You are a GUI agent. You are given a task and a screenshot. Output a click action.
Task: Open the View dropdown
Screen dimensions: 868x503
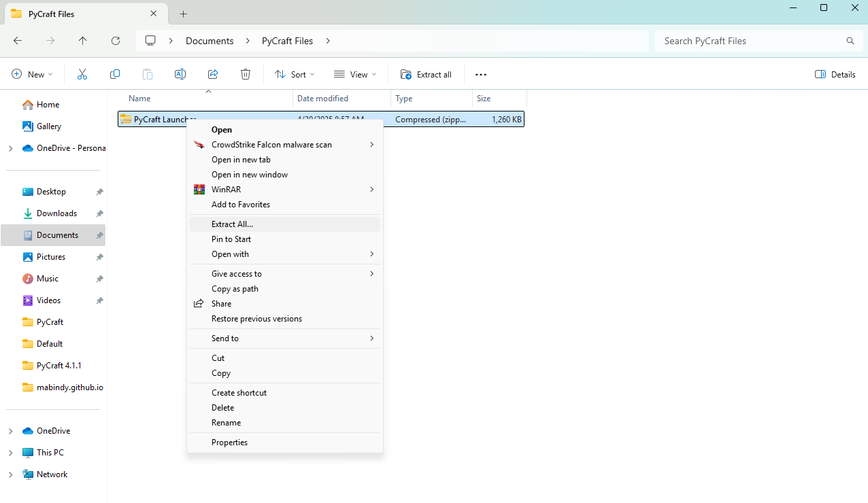(354, 74)
